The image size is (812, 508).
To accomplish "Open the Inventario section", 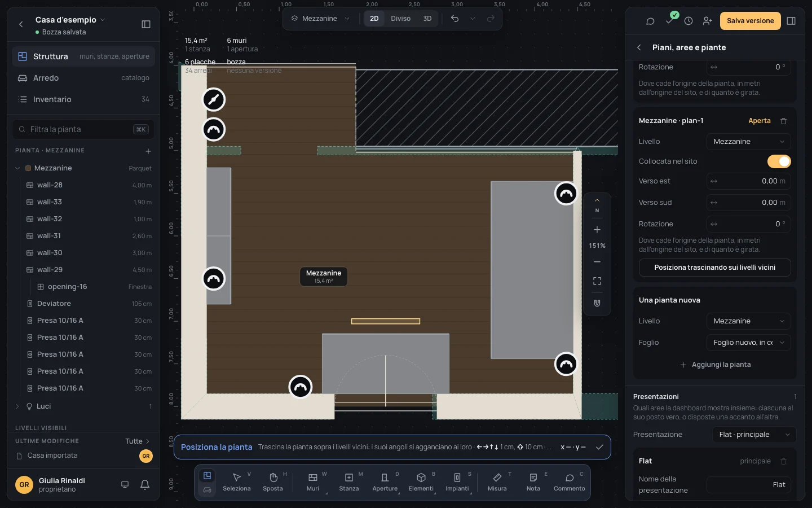I will (x=83, y=99).
